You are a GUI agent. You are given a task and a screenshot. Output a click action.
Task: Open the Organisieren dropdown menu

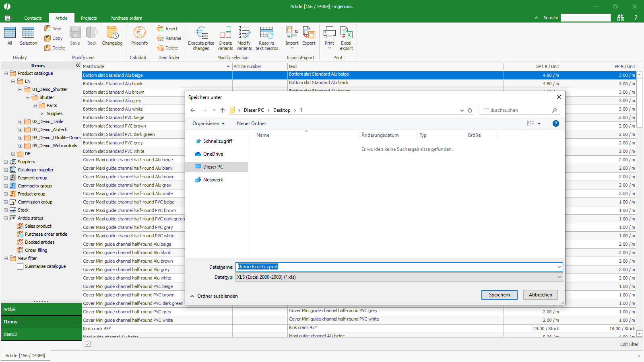click(208, 123)
